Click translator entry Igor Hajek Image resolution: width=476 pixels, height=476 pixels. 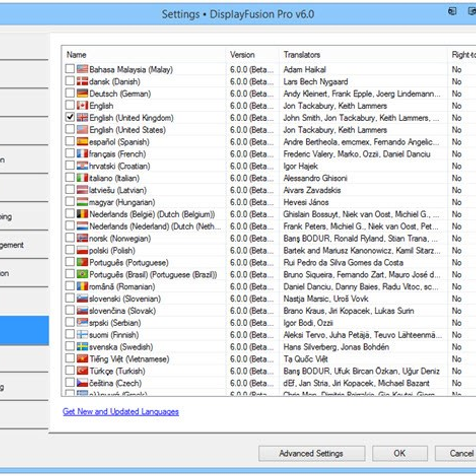pyautogui.click(x=300, y=166)
